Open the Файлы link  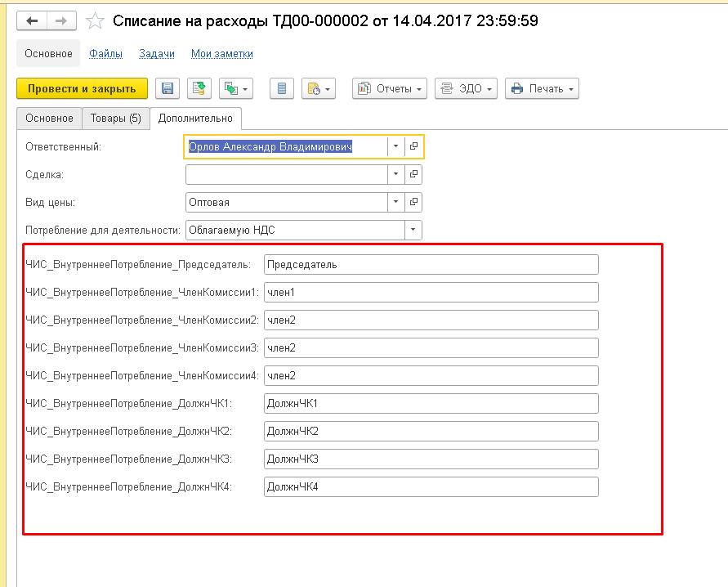106,53
